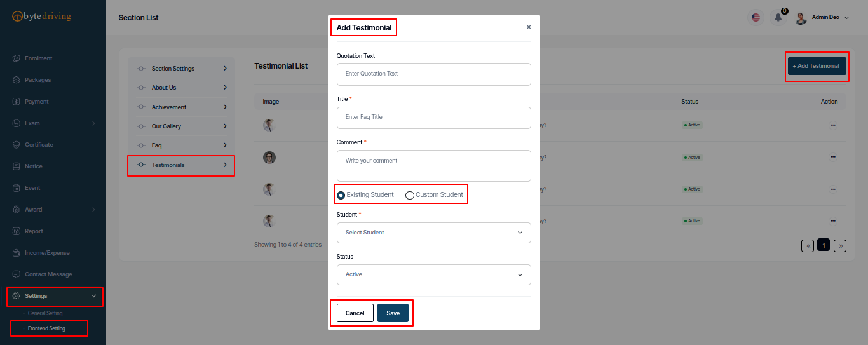Click the Certificate sidebar icon
This screenshot has width=868, height=345.
[17, 145]
